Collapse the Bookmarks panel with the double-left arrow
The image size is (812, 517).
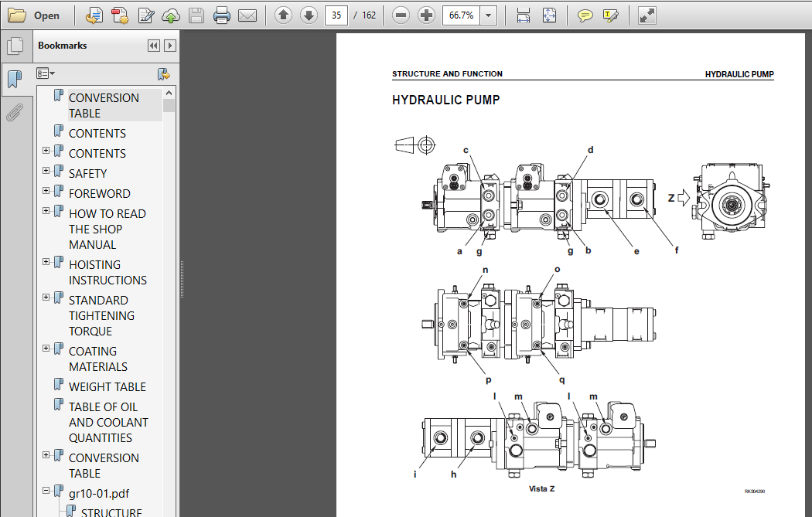pyautogui.click(x=154, y=46)
